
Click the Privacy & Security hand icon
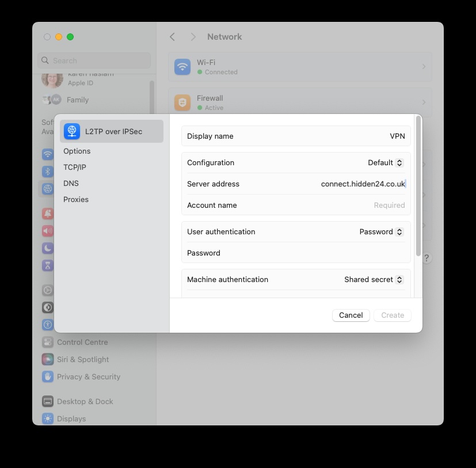(x=48, y=376)
